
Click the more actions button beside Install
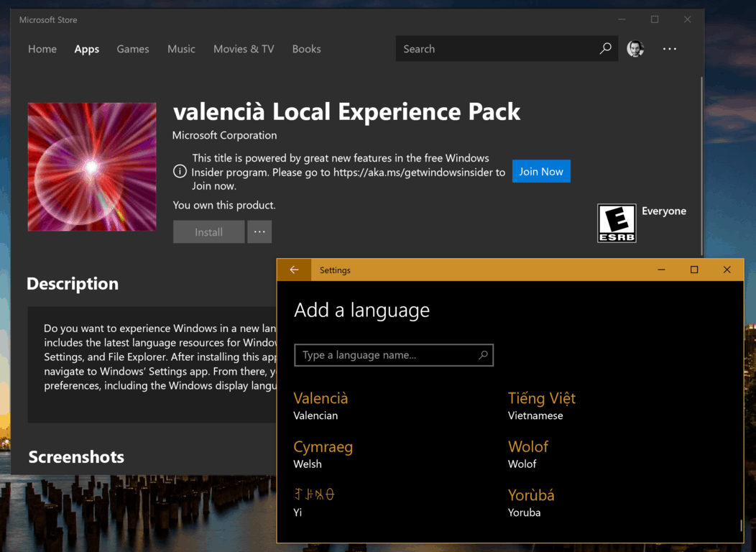[x=259, y=232]
